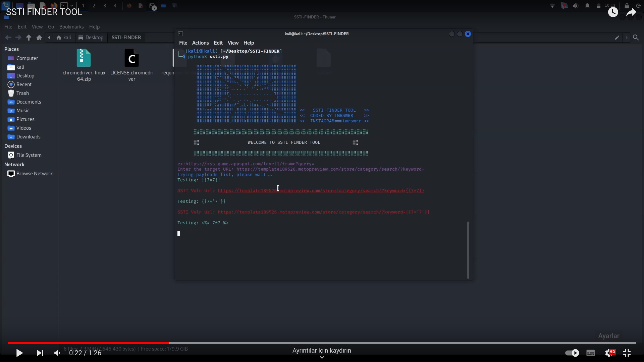Click the back navigation arrow in Thunar
644x362 pixels.
coord(8,38)
